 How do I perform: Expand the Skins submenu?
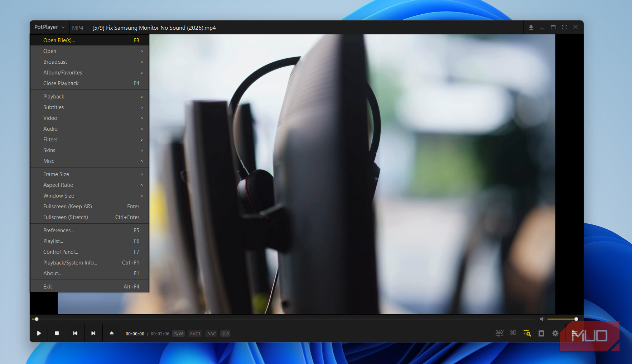point(90,150)
